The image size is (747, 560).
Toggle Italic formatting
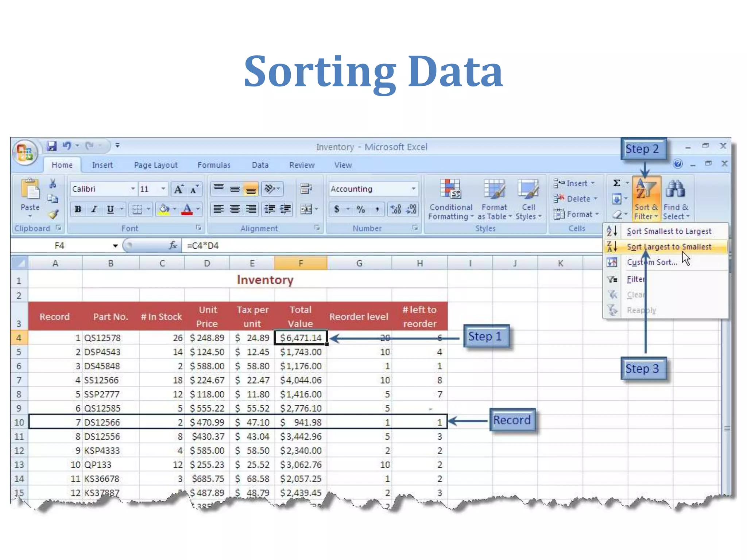pos(94,209)
